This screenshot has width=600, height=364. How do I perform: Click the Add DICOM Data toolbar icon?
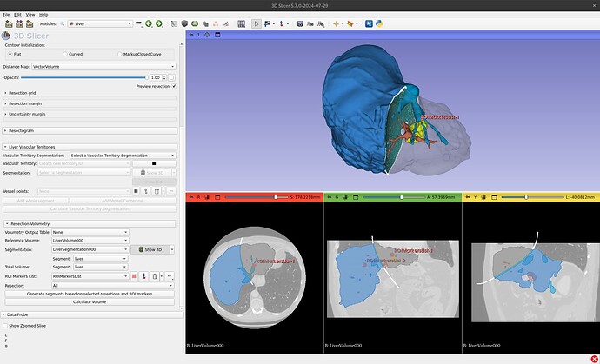19,23
